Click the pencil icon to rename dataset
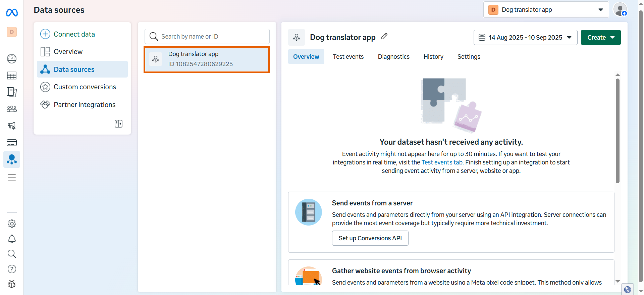This screenshot has width=644, height=295. 384,36
